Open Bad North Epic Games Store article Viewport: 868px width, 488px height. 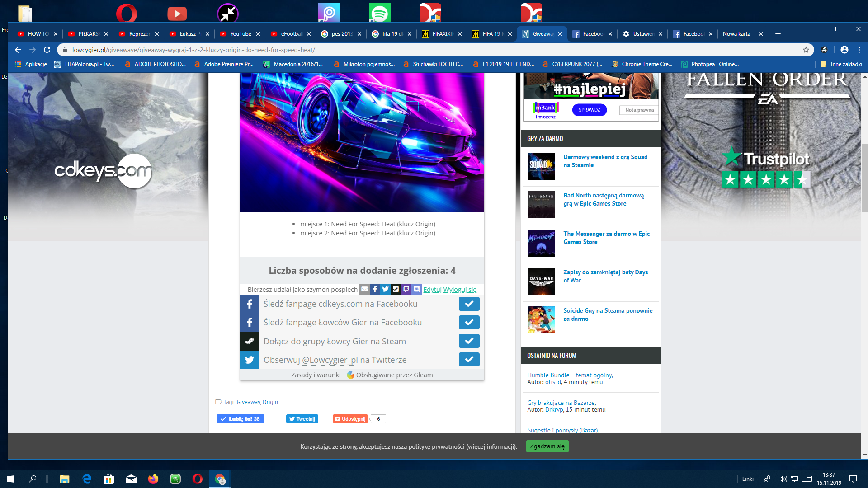pos(604,199)
